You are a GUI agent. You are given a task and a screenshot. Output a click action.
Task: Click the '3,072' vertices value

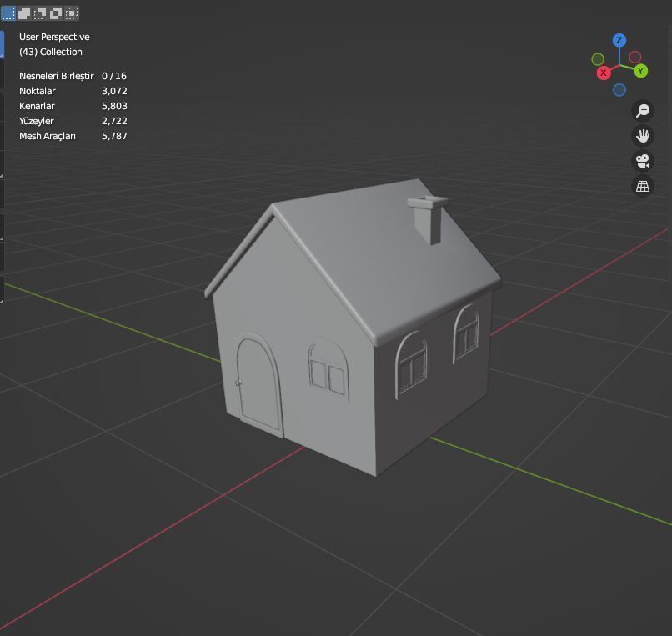point(114,91)
